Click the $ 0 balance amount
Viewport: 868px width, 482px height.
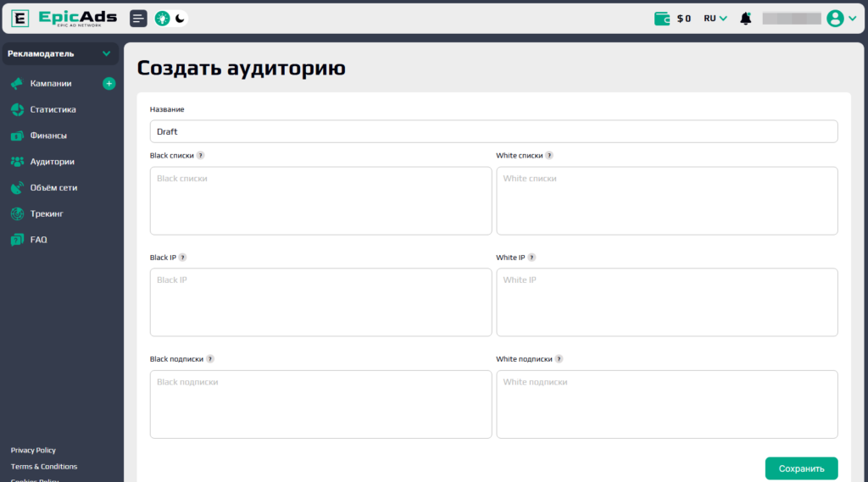pos(684,19)
